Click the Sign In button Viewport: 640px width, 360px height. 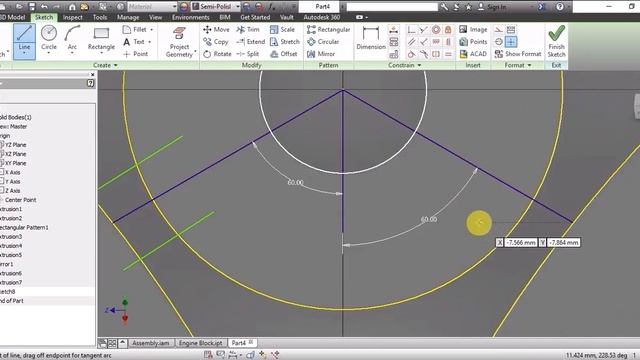(x=492, y=7)
